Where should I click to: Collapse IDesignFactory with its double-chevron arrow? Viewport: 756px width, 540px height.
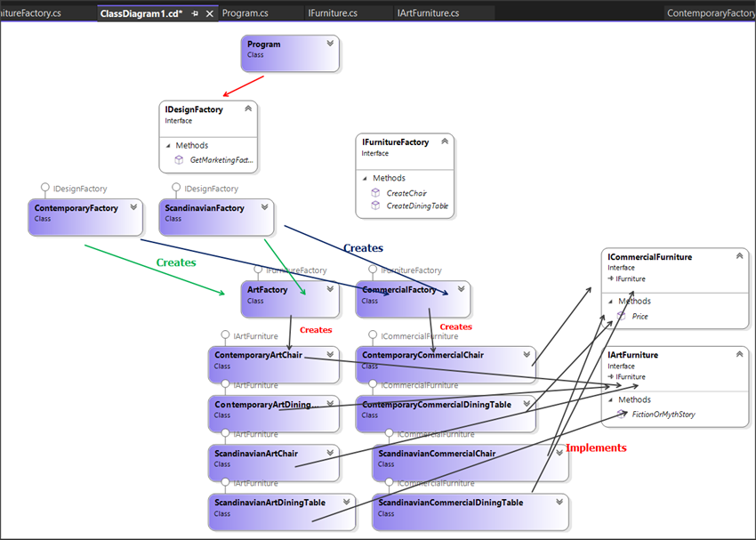pyautogui.click(x=250, y=108)
